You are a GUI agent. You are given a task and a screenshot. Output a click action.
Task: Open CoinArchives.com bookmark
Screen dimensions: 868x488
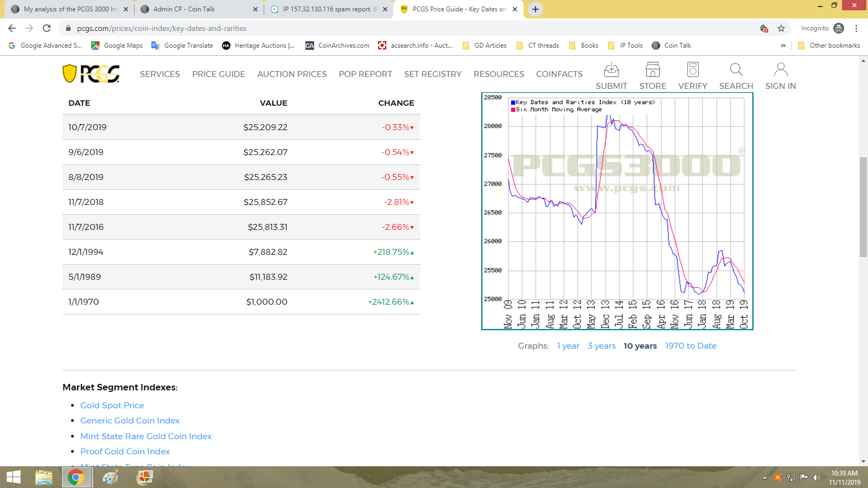(x=337, y=46)
